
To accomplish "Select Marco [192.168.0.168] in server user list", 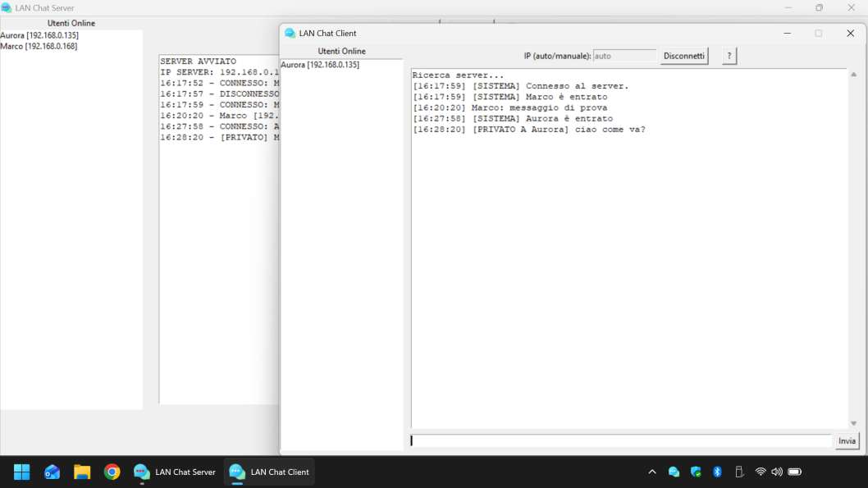I will [x=39, y=47].
